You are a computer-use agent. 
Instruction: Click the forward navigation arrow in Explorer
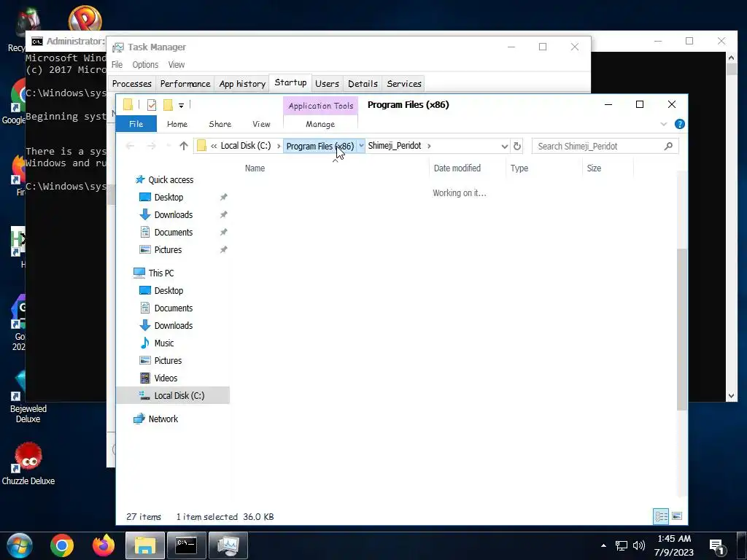(x=152, y=146)
